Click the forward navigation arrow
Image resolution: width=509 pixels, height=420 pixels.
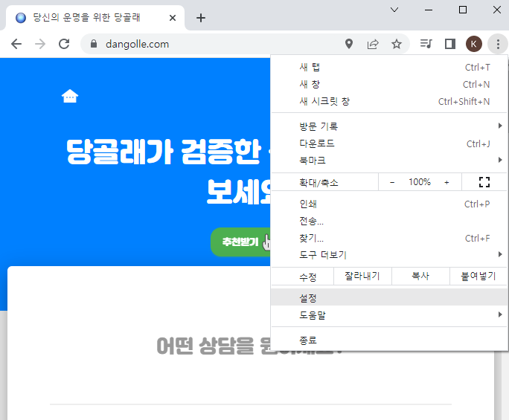[x=40, y=44]
